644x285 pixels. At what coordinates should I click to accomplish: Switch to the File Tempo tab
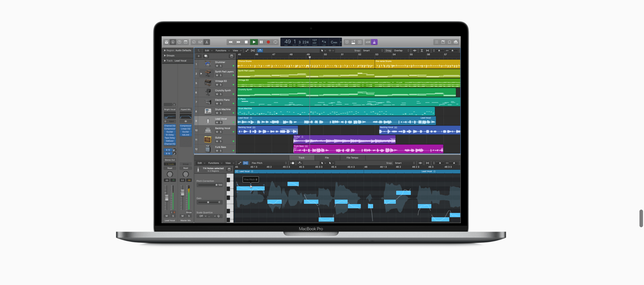tap(352, 158)
